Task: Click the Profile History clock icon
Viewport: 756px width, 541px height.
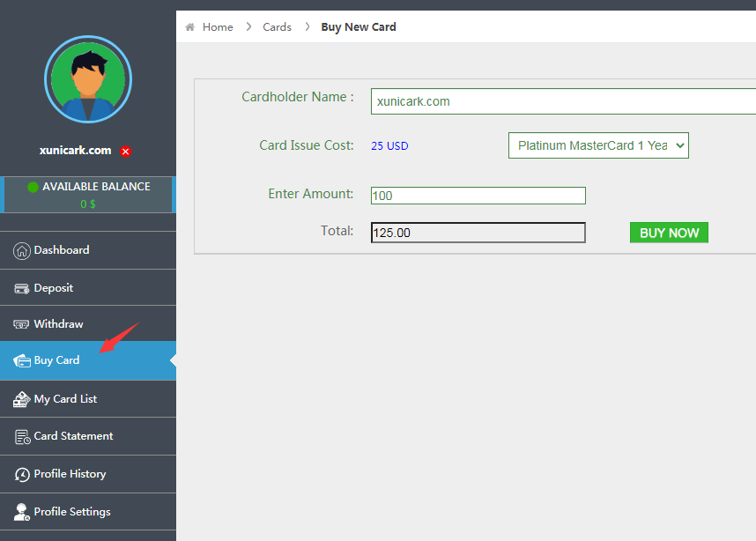Action: coord(22,474)
